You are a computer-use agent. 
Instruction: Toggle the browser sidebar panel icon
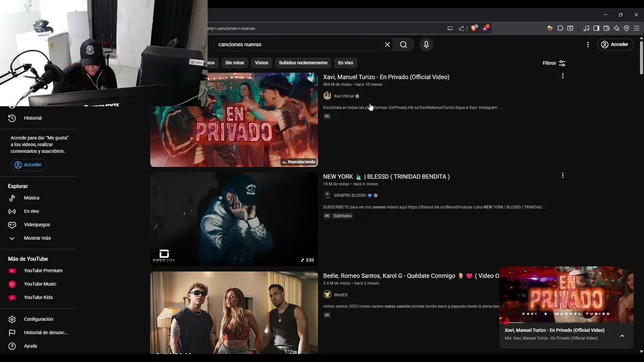pos(596,28)
